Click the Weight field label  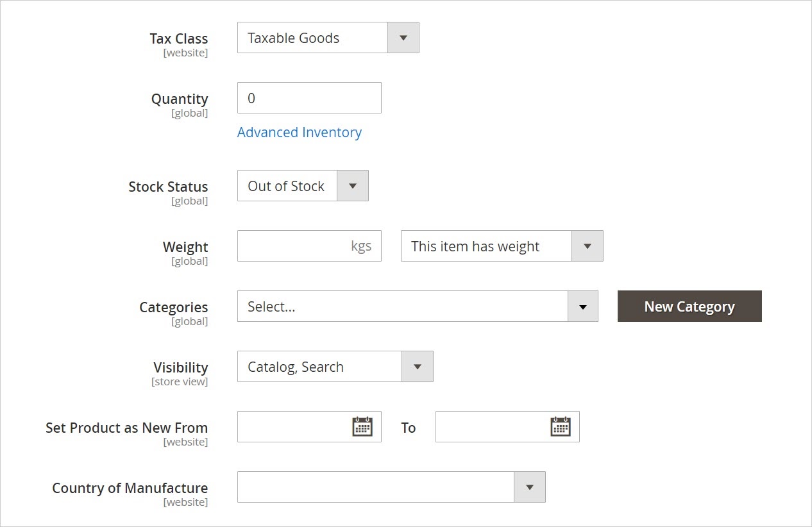(185, 247)
